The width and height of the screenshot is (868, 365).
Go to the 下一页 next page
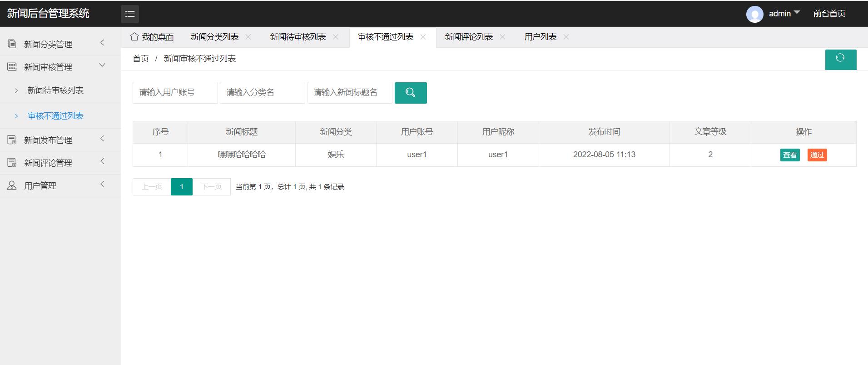point(211,187)
